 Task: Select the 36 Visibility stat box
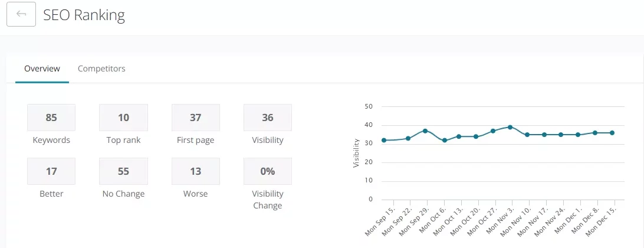click(x=268, y=118)
